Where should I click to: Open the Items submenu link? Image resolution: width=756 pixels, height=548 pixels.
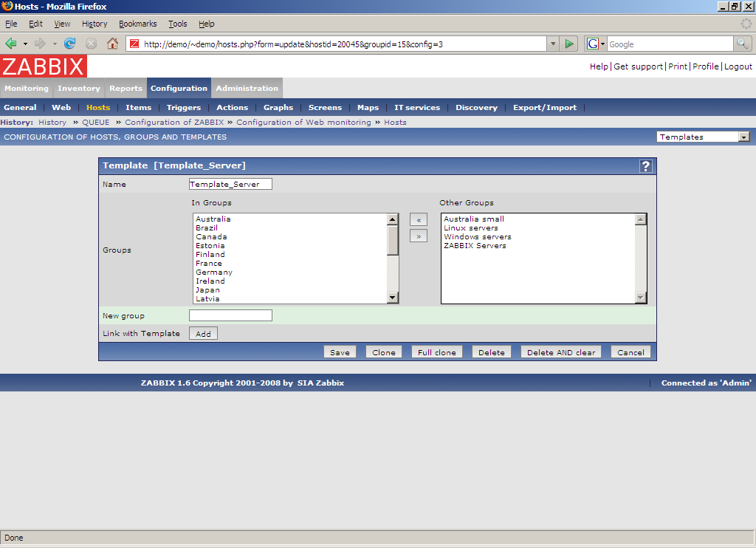(138, 108)
